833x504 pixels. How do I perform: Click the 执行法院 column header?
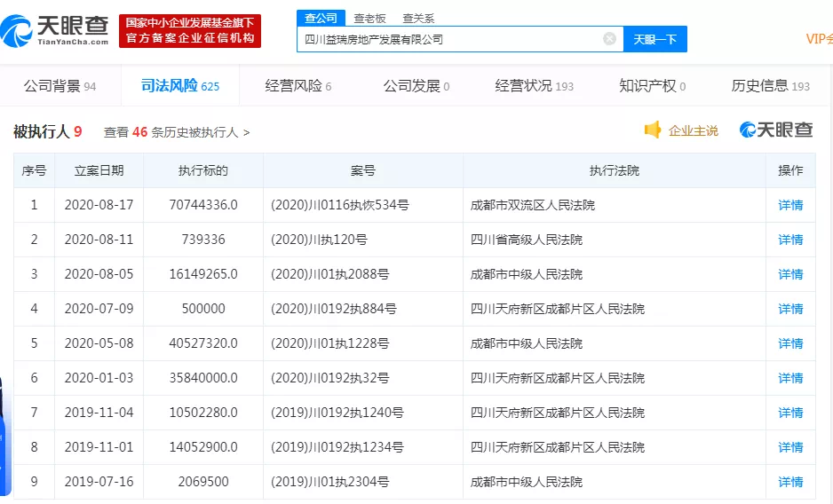coord(615,170)
